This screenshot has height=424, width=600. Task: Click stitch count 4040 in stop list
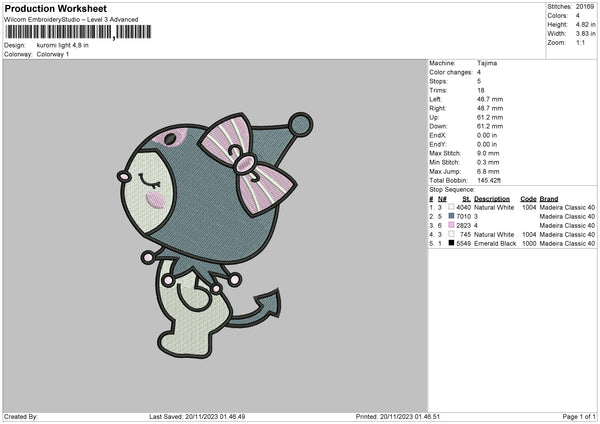point(463,207)
